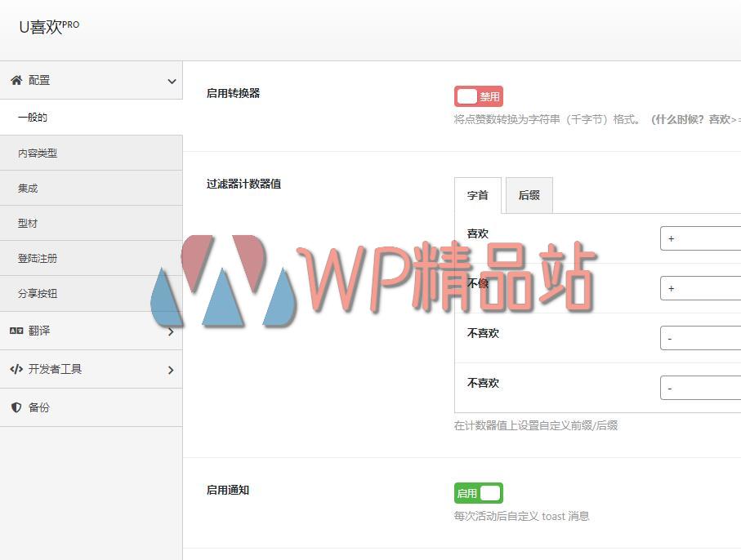Image resolution: width=741 pixels, height=560 pixels.
Task: Disable the 启用转换器 toggle switch
Action: [478, 96]
